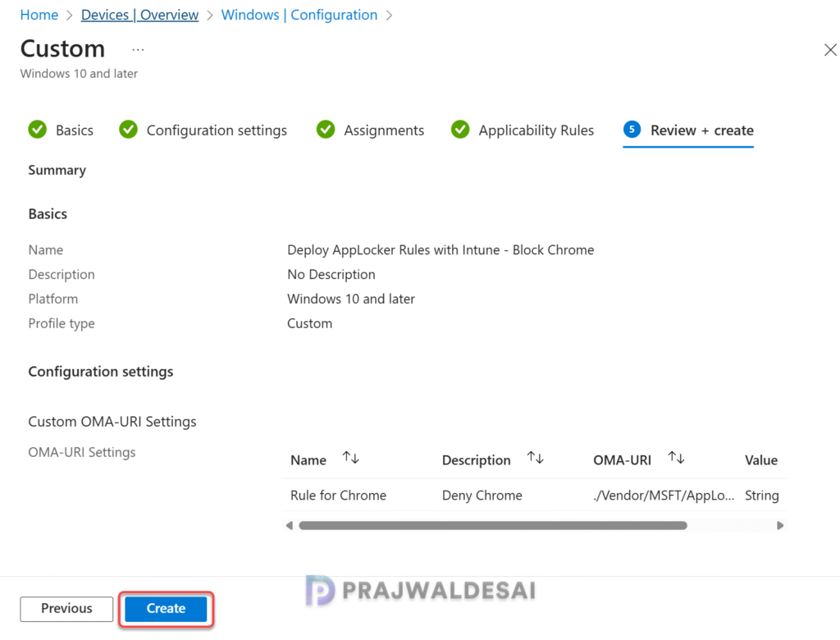Open Windows | Configuration breadcrumb
840x640 pixels.
[x=299, y=15]
